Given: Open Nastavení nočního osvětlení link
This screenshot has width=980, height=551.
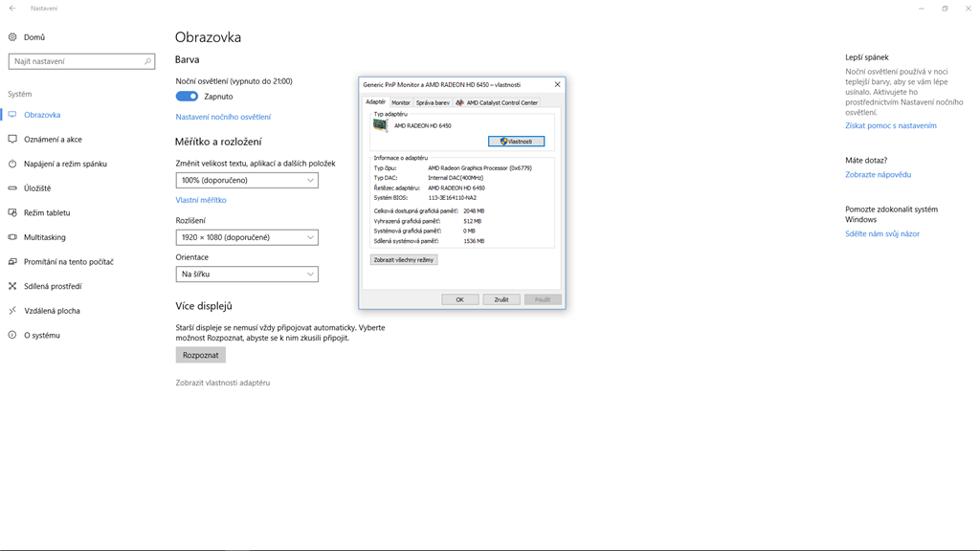Looking at the screenshot, I should coord(223,117).
